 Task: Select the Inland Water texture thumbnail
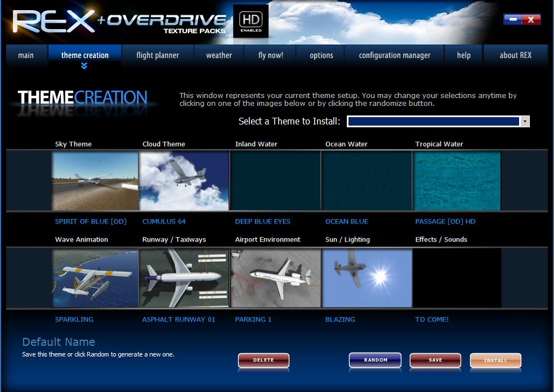pos(275,181)
